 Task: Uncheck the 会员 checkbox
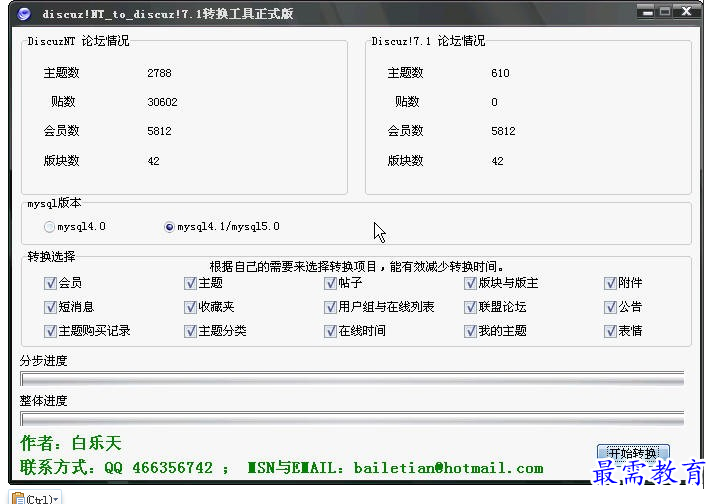point(50,283)
